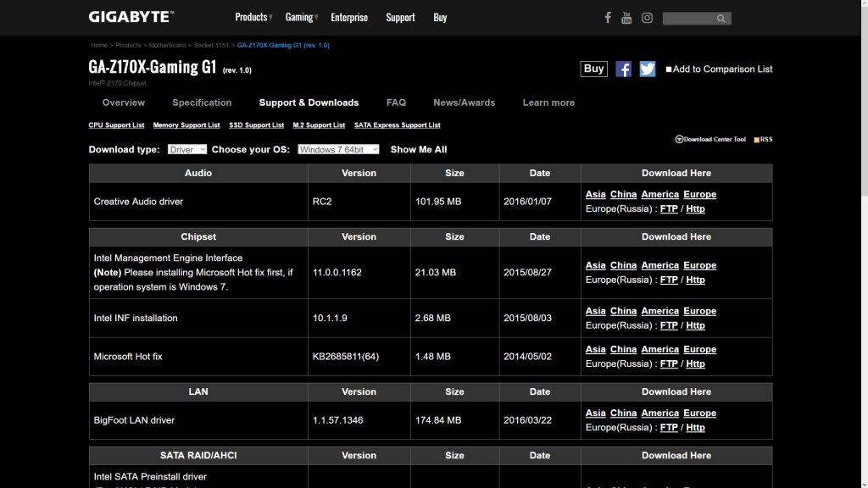Click Motherboard in breadcrumb
This screenshot has width=868, height=488.
pos(167,46)
